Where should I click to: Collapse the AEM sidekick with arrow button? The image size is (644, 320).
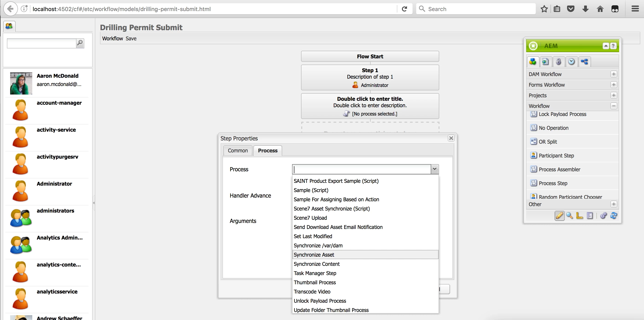pos(606,46)
